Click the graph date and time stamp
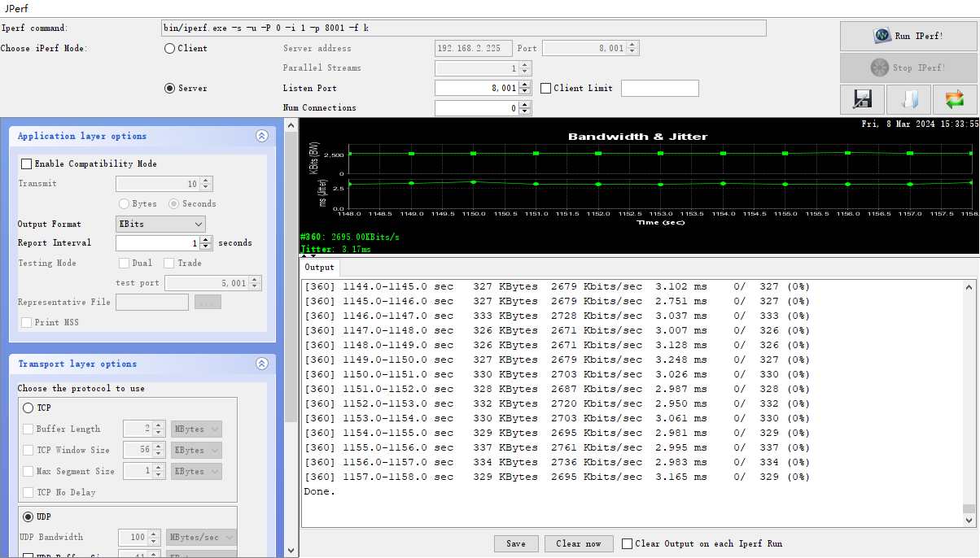This screenshot has height=558, width=980. point(920,124)
